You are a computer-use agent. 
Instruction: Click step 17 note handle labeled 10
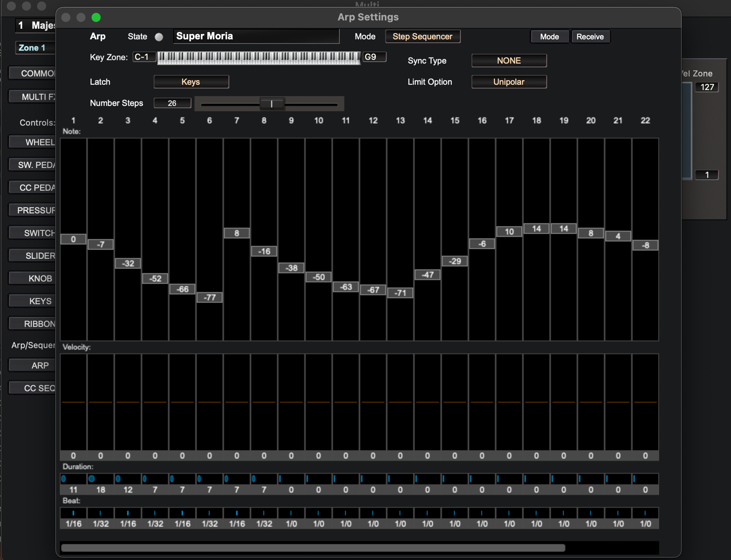pyautogui.click(x=509, y=232)
